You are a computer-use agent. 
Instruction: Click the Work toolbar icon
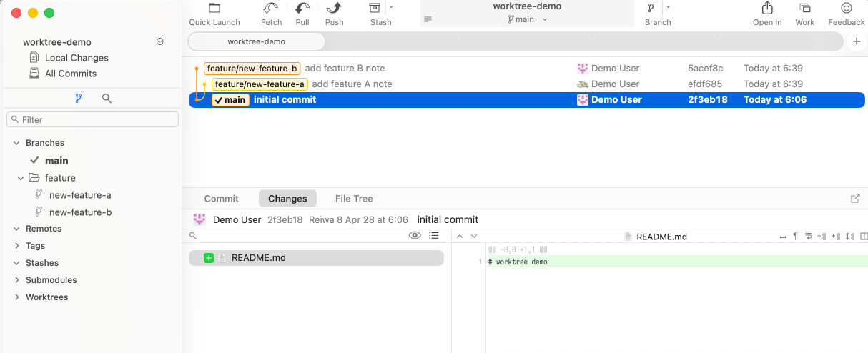click(x=805, y=8)
